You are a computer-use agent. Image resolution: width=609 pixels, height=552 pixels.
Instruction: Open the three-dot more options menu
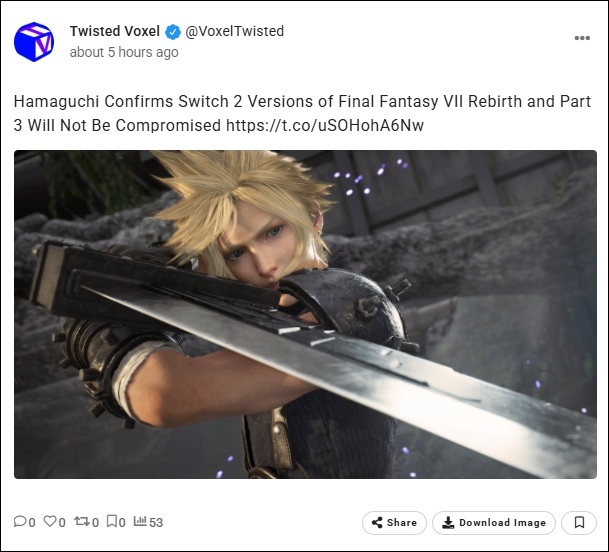coord(582,38)
